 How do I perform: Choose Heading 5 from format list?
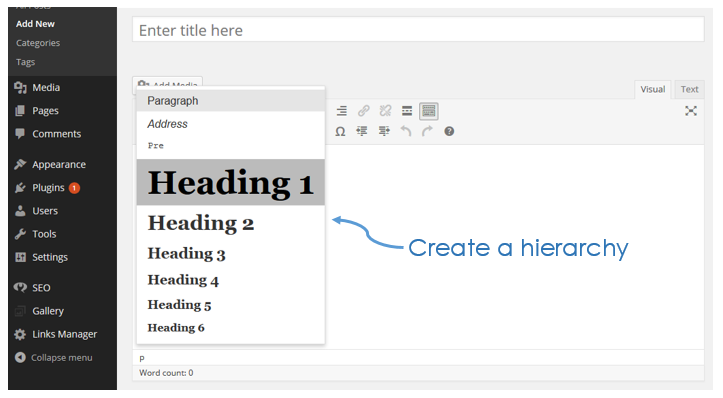point(231,305)
